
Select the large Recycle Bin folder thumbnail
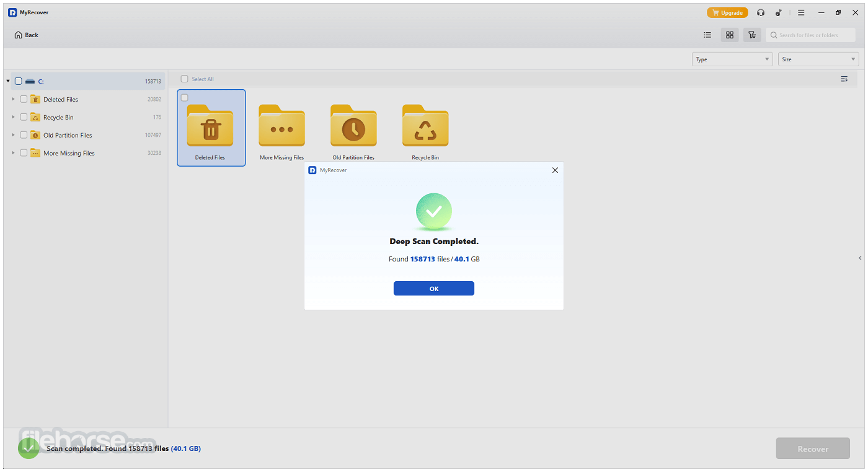coord(425,126)
